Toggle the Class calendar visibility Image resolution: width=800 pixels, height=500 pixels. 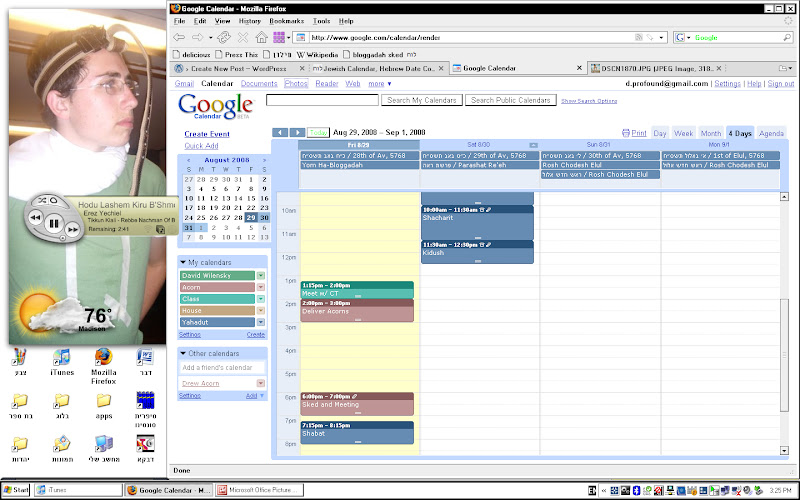point(217,299)
